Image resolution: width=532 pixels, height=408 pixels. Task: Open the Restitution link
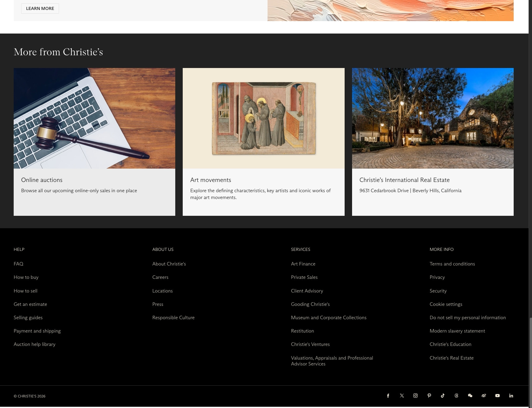[x=302, y=331]
